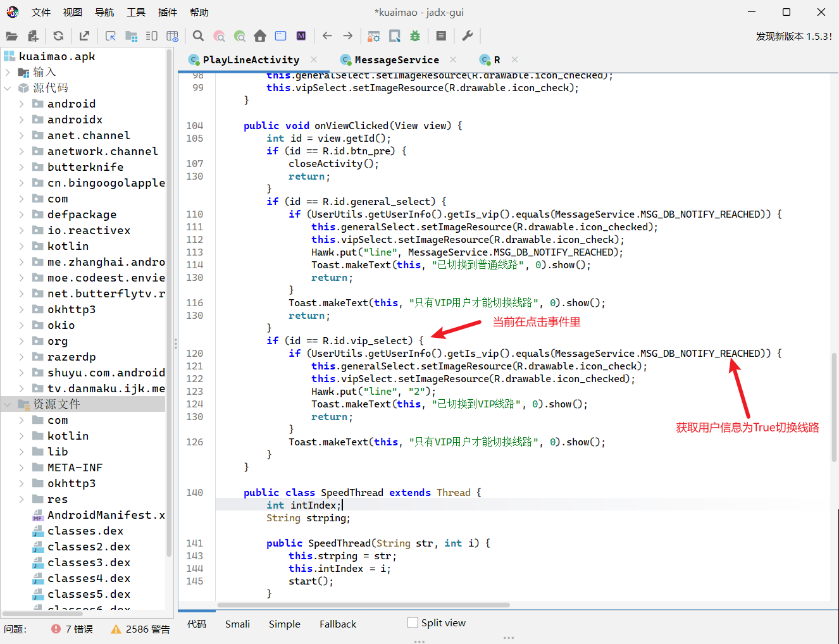Expand the res folder node
The height and width of the screenshot is (644, 839).
click(22, 499)
